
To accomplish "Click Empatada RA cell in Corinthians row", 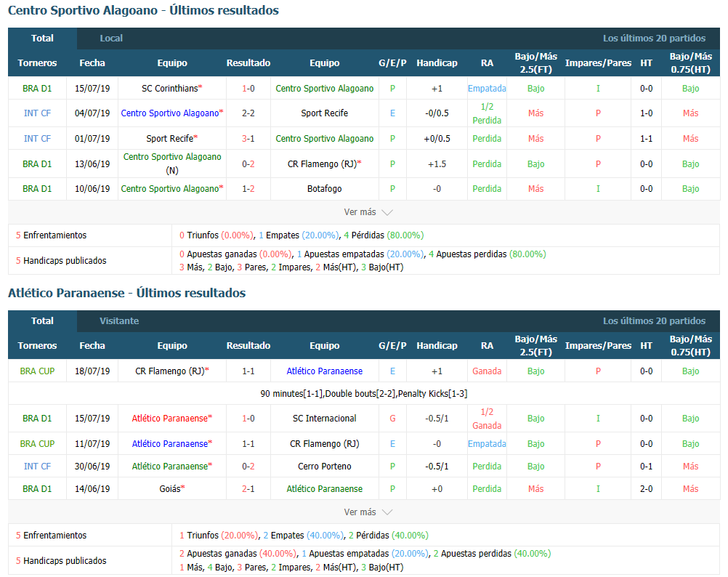I will (x=487, y=89).
